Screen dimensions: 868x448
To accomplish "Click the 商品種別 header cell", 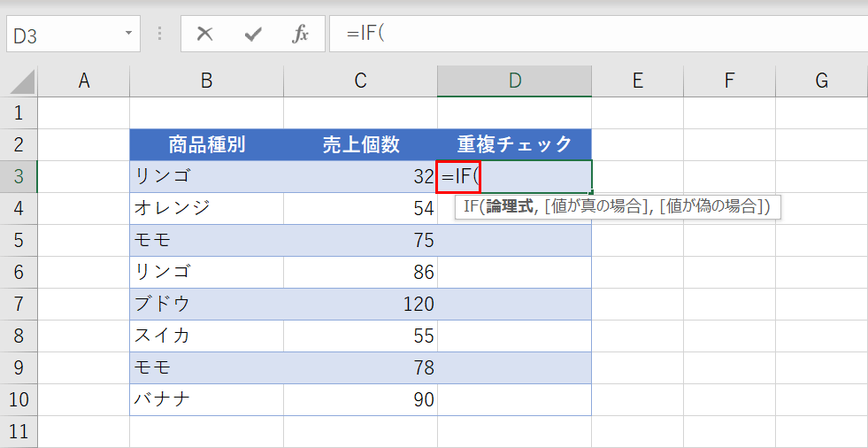I will (206, 144).
